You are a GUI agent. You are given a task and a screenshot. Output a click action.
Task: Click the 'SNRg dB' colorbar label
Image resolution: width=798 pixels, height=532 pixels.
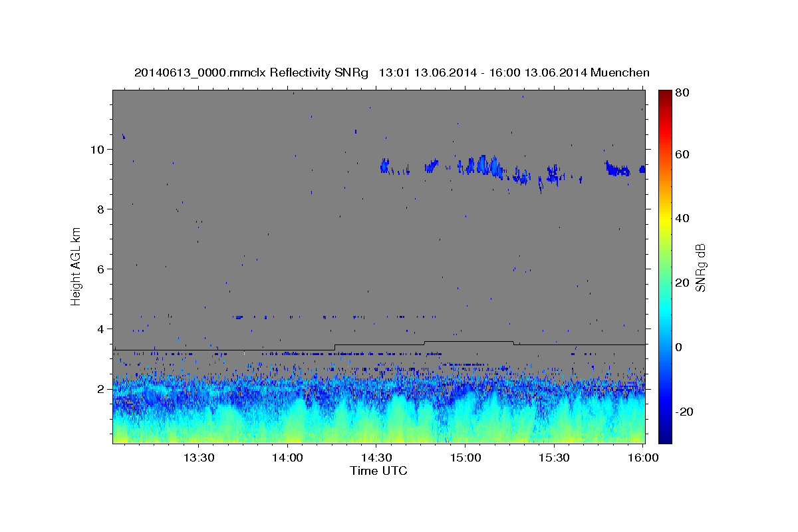pyautogui.click(x=700, y=266)
